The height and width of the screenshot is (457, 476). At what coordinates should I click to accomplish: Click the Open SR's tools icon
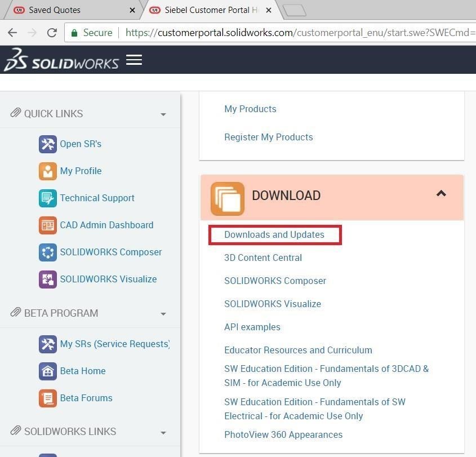[48, 144]
